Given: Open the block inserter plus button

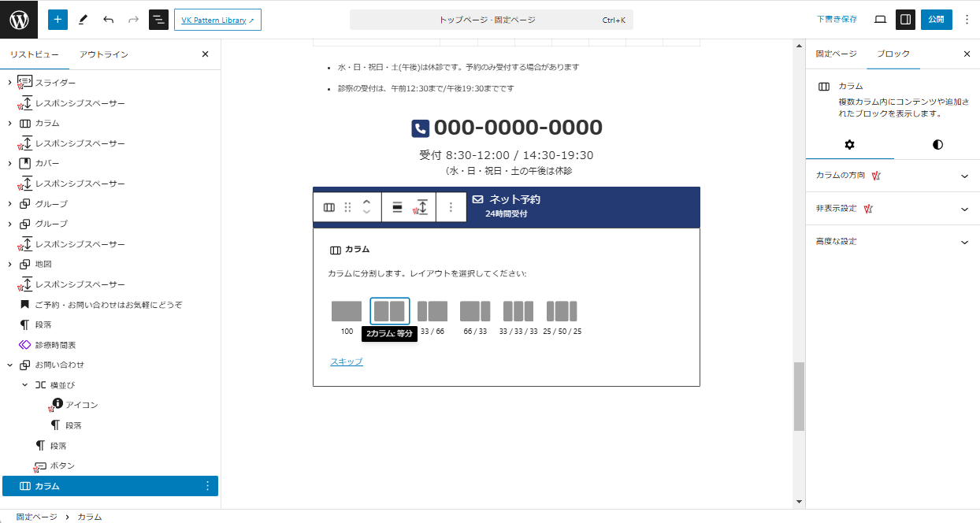Looking at the screenshot, I should pos(58,20).
